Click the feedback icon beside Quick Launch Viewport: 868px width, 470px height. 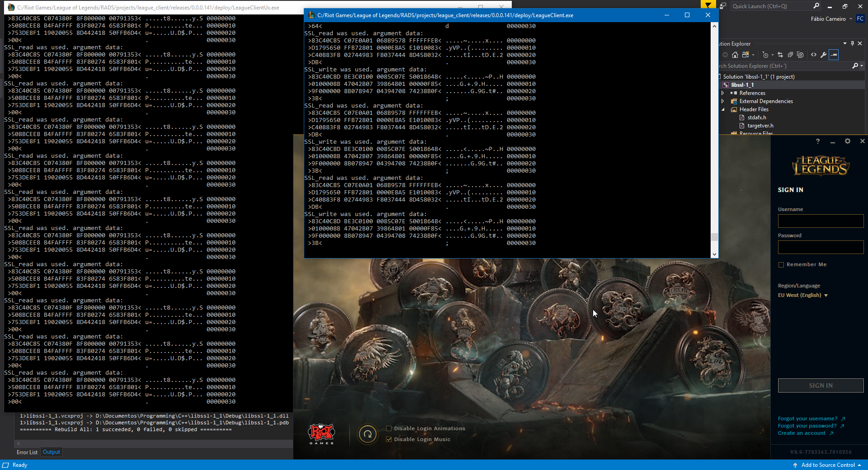click(723, 6)
